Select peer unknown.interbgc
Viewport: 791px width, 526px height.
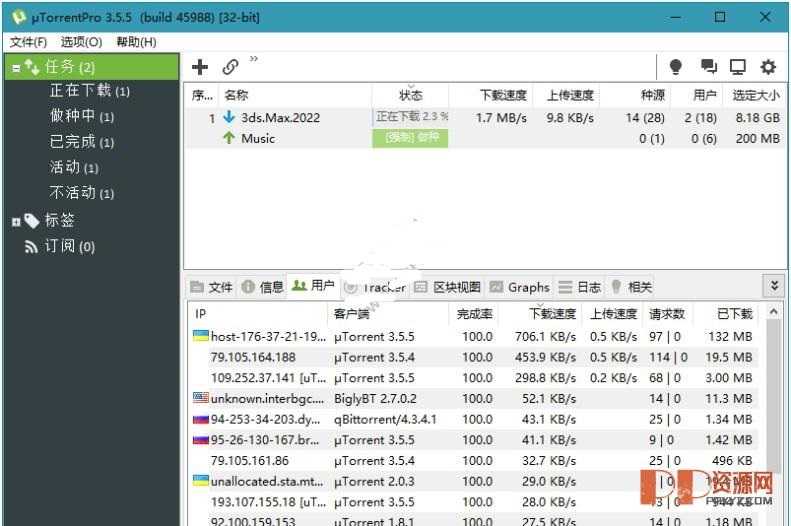tap(474, 398)
